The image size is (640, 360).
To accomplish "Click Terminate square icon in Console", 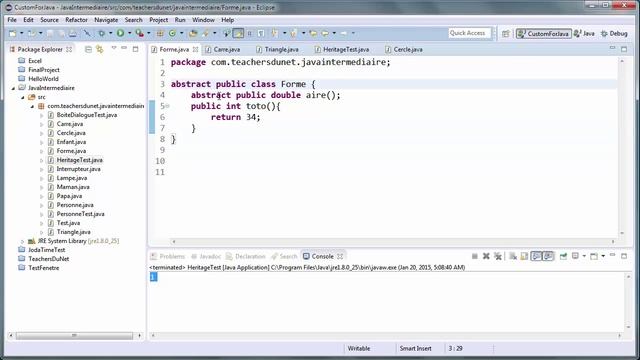I will 474,256.
